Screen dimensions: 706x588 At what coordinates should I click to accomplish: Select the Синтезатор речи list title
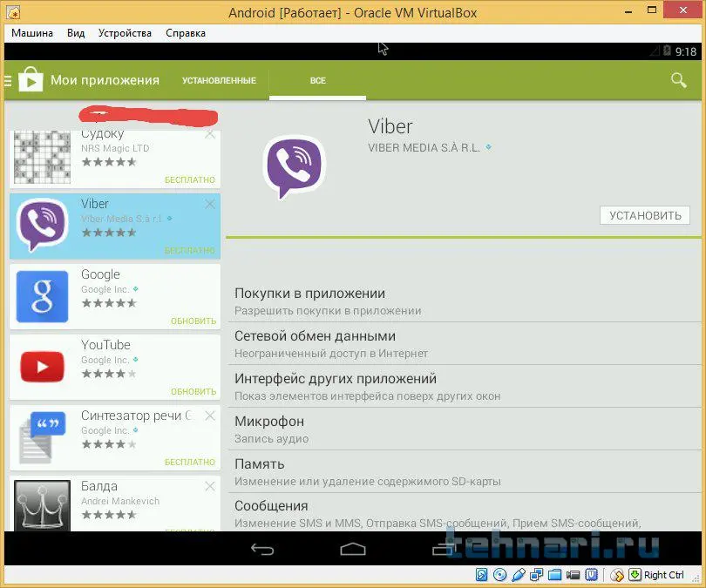(137, 416)
